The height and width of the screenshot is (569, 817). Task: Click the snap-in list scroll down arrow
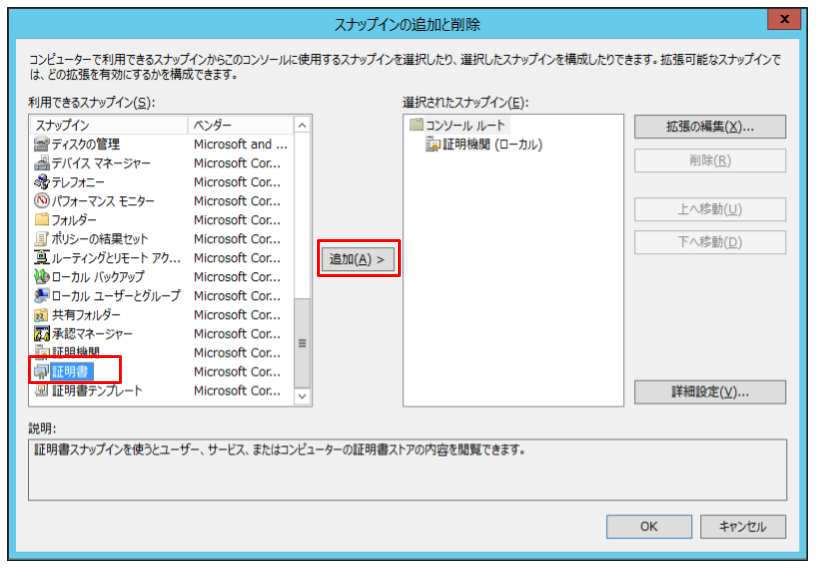[302, 396]
